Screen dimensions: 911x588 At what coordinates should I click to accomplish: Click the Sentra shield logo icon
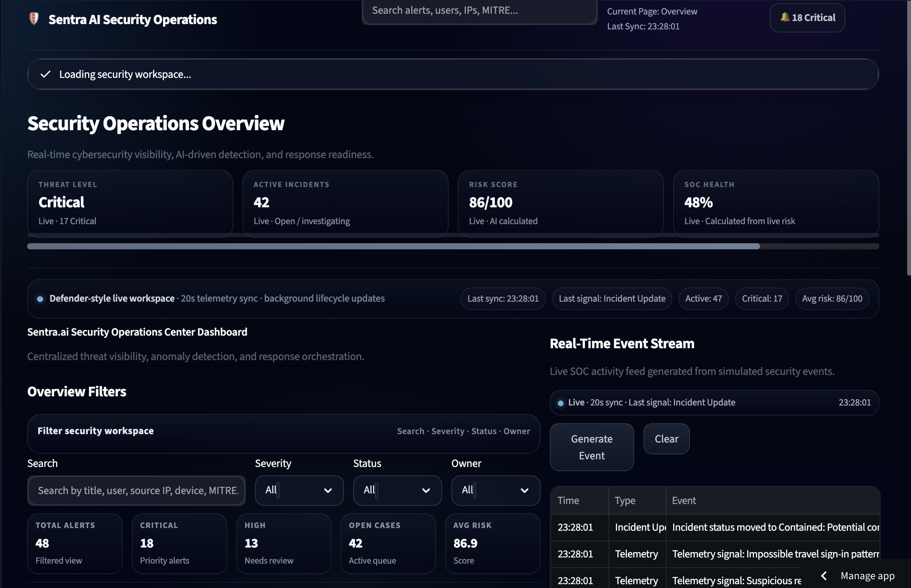[x=34, y=19]
